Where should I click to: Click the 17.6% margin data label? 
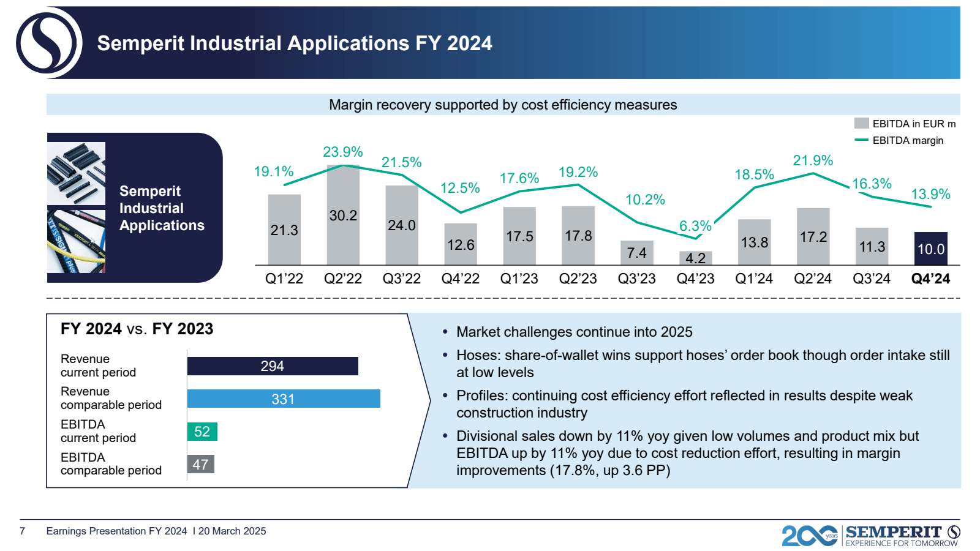pyautogui.click(x=519, y=178)
